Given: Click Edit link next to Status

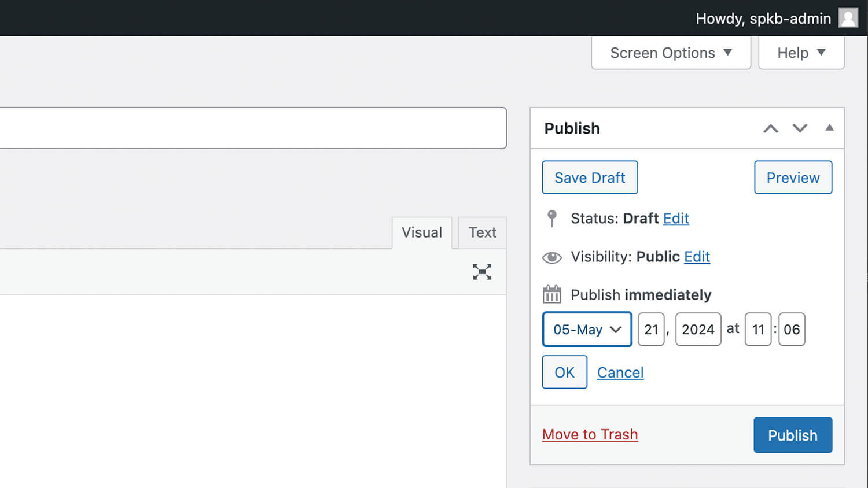Looking at the screenshot, I should point(676,219).
